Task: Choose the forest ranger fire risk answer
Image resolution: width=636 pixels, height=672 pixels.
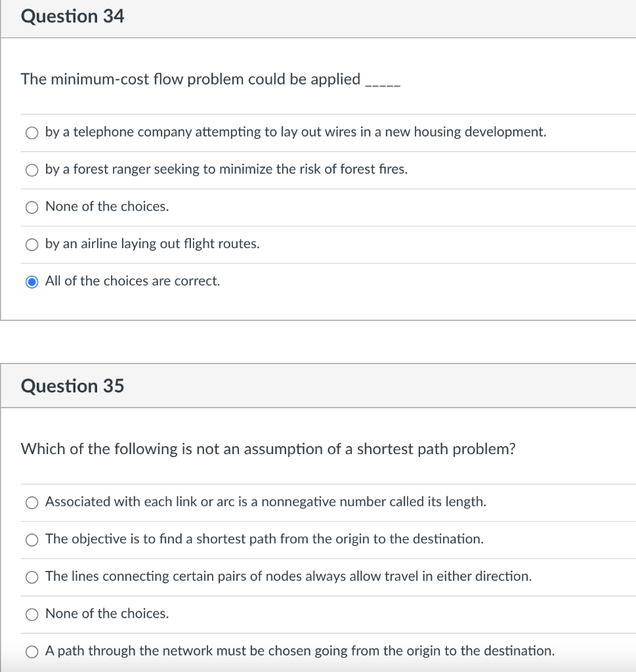Action: tap(31, 170)
